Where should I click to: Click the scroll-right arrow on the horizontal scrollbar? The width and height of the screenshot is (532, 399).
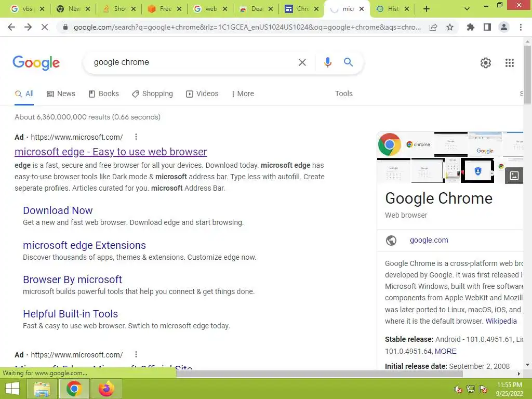pos(519,374)
